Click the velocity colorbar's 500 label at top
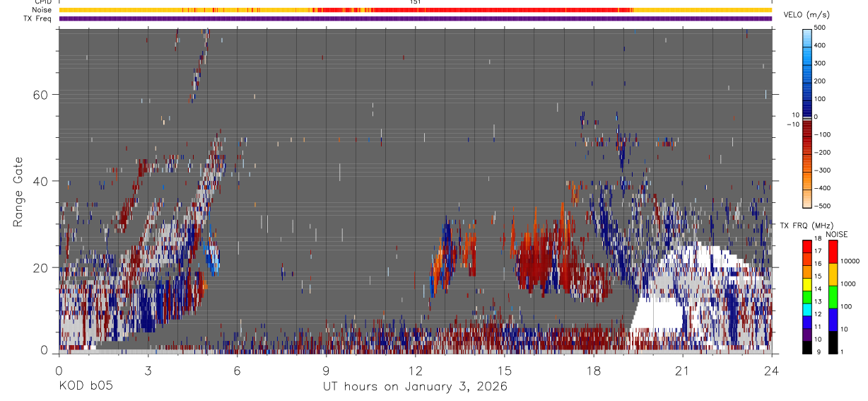The image size is (868, 401). tap(820, 28)
